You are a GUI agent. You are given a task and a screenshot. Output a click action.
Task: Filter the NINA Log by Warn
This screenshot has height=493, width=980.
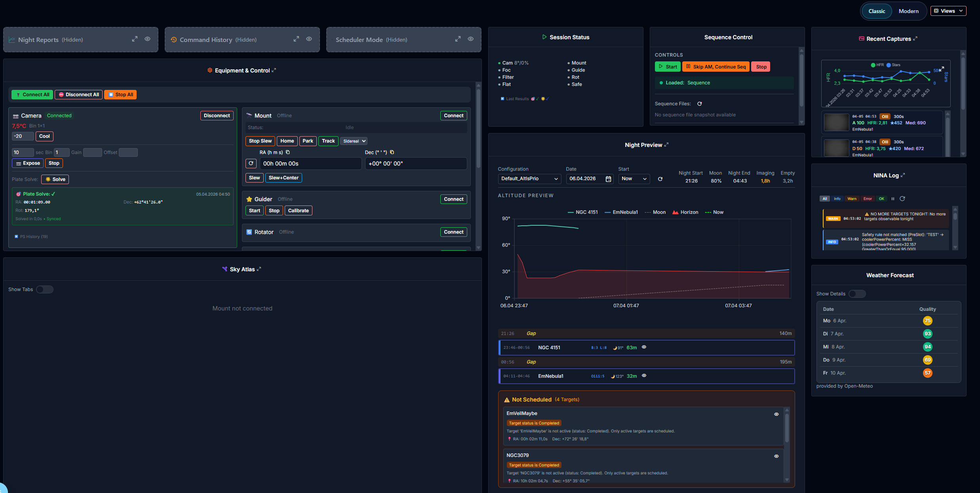(x=852, y=199)
